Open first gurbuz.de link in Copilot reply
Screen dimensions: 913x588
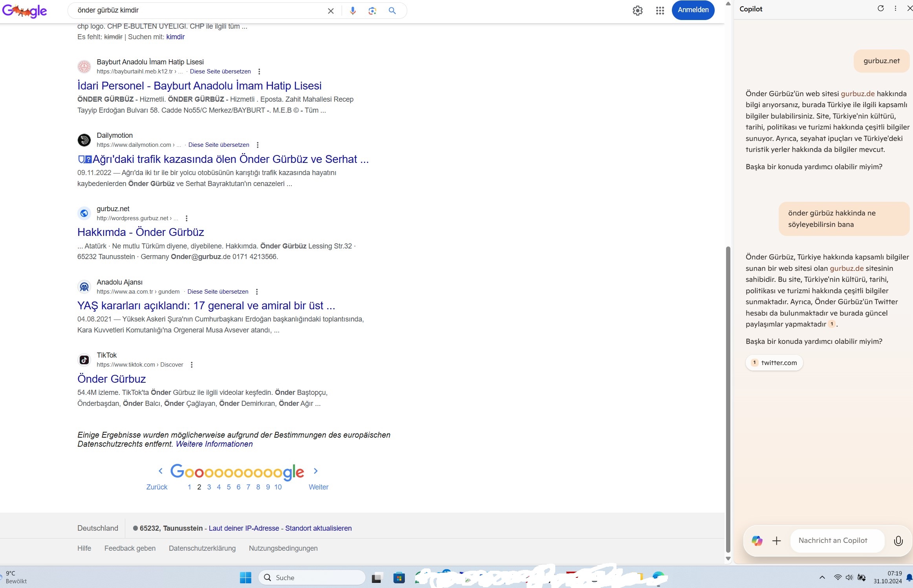(858, 93)
